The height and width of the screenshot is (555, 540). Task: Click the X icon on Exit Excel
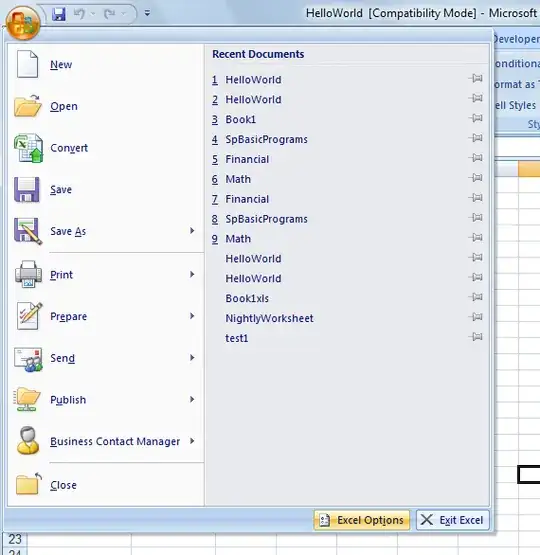427,520
